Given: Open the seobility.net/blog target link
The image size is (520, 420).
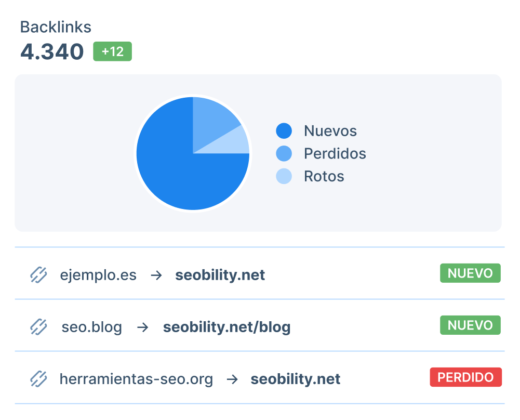Looking at the screenshot, I should (226, 327).
